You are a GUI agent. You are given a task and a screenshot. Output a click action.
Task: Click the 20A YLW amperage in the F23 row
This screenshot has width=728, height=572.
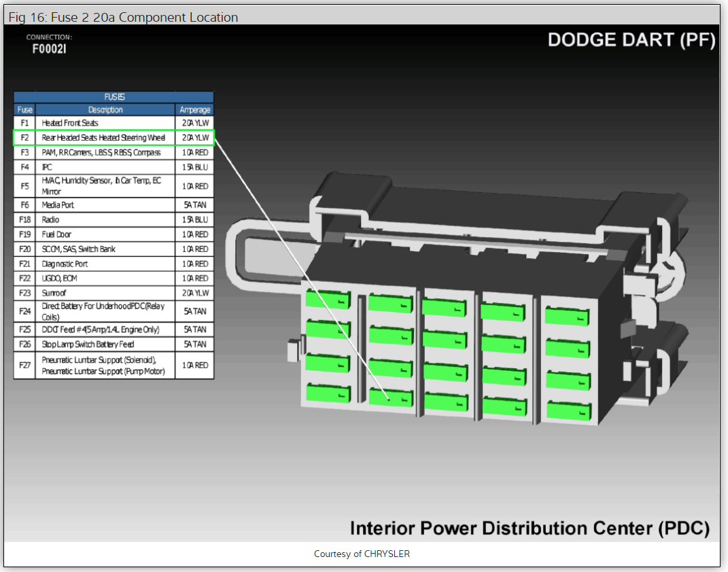195,293
